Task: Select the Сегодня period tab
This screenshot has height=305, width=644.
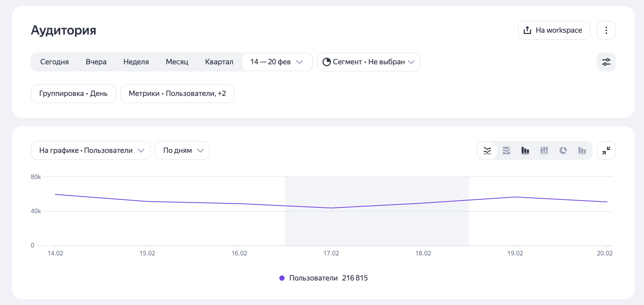Action: click(x=55, y=62)
